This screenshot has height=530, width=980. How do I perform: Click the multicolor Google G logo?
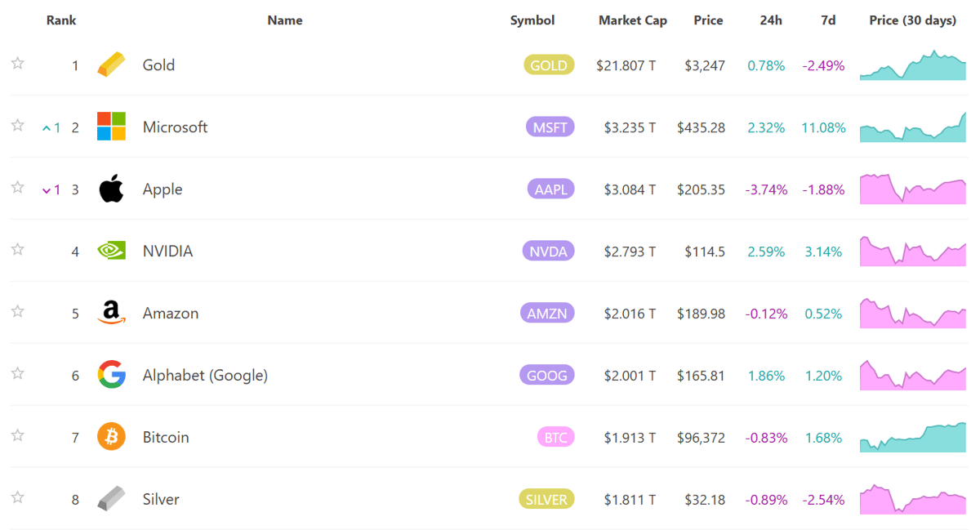tap(111, 376)
